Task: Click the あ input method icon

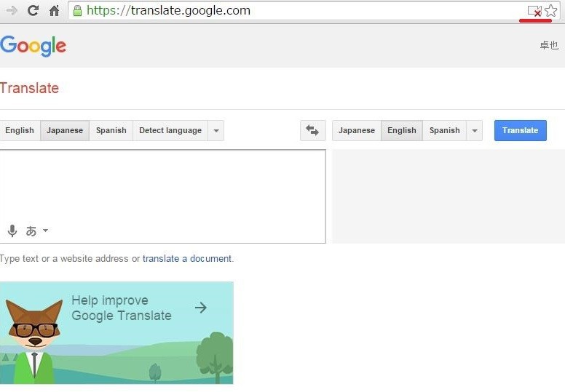Action: 31,231
